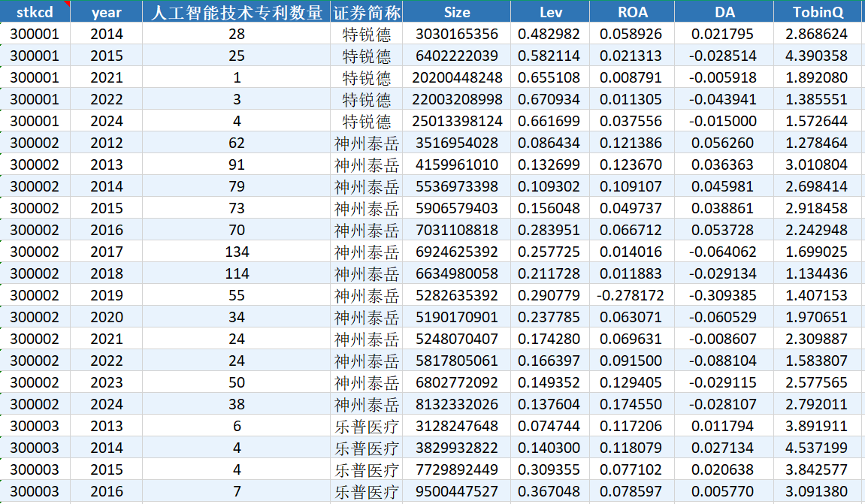Click the ROA column header
The width and height of the screenshot is (865, 504).
coord(632,12)
